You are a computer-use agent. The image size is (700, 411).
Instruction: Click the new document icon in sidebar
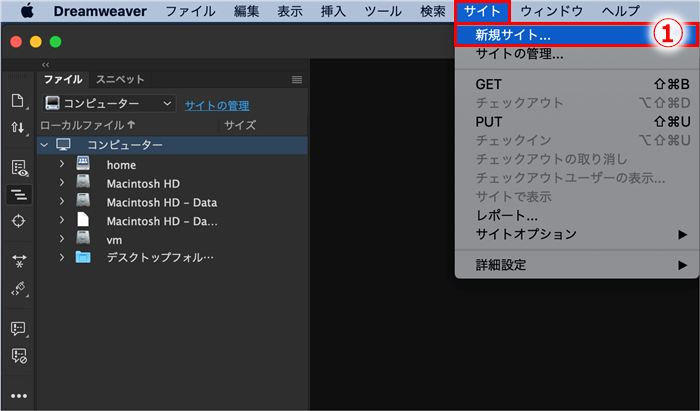tap(18, 100)
